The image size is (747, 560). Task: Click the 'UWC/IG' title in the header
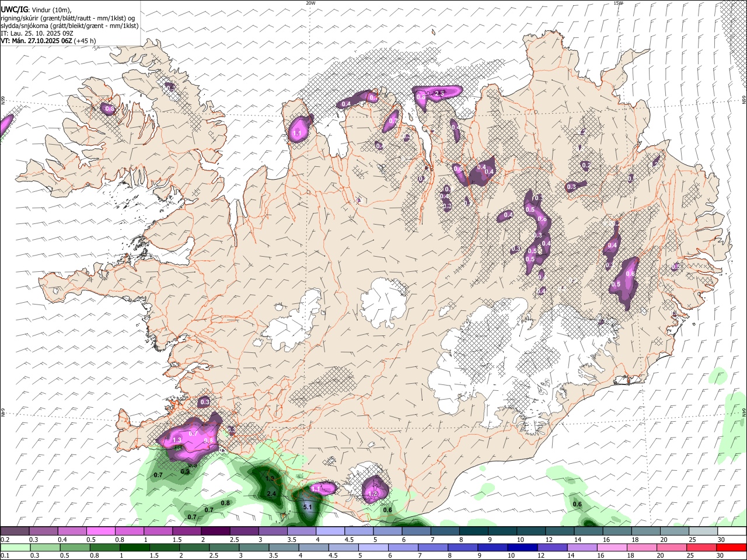(13, 10)
